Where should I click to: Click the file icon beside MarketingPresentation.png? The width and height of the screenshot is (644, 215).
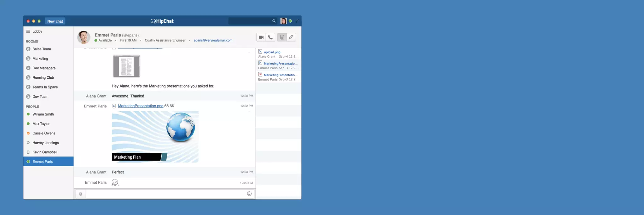pos(114,106)
